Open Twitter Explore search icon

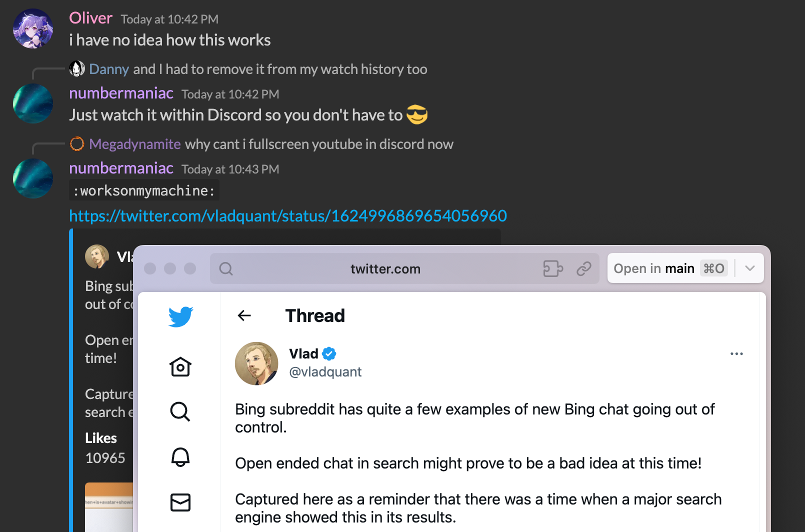tap(180, 412)
